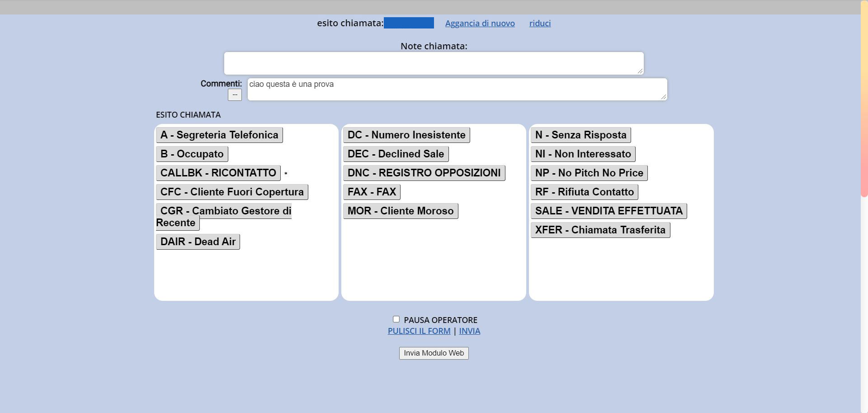Choose B - Occupato call result

tap(192, 154)
